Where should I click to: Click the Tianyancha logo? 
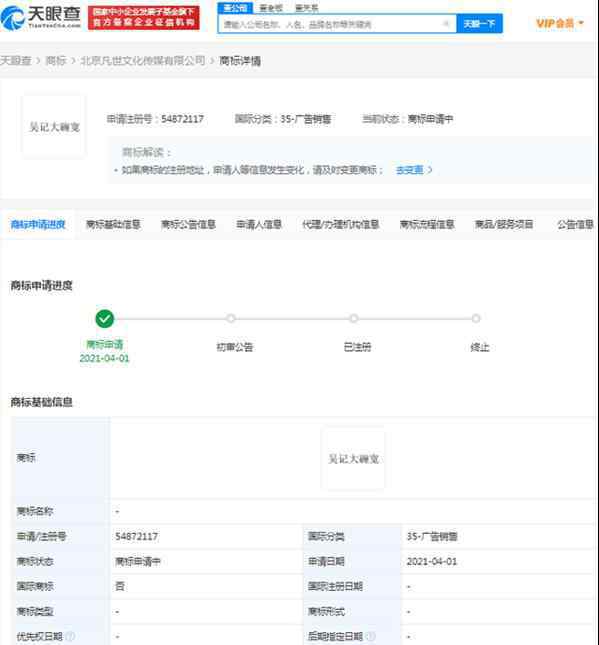click(40, 18)
